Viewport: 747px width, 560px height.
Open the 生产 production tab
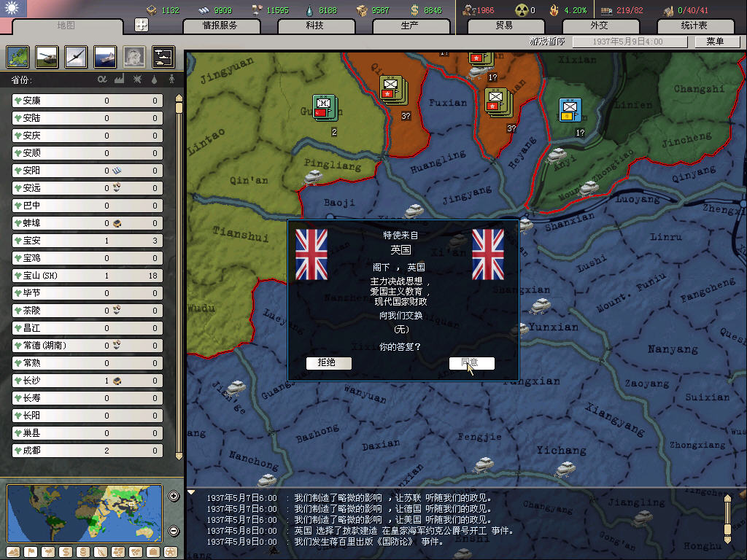click(x=410, y=26)
